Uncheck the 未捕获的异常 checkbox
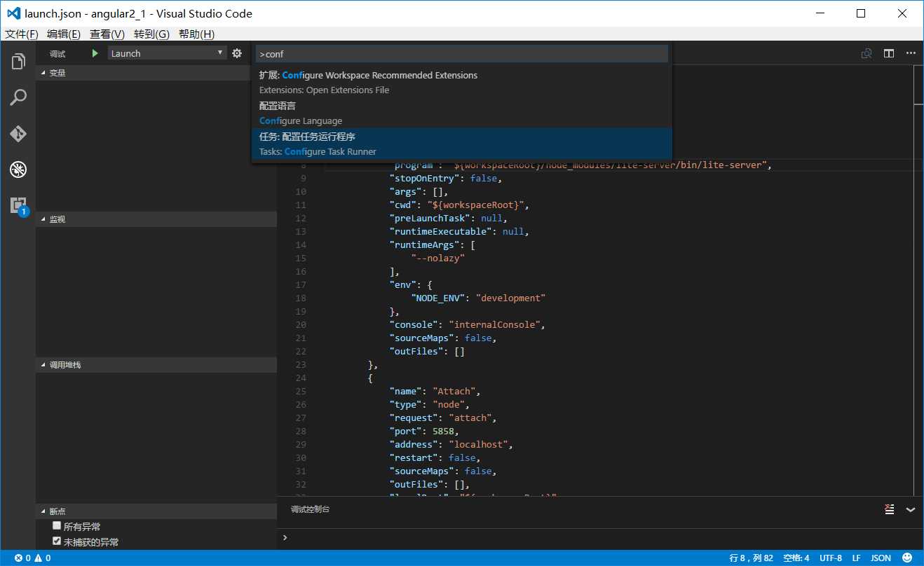The height and width of the screenshot is (566, 924). tap(57, 541)
